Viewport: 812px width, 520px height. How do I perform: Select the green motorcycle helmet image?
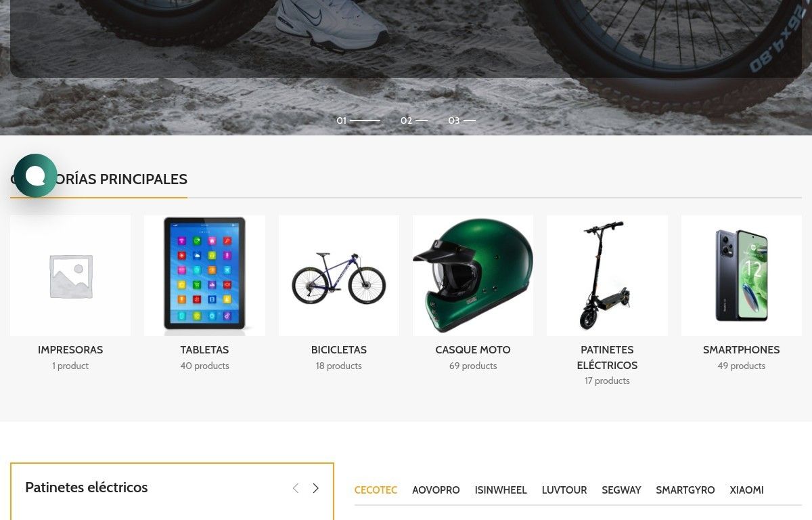coord(473,276)
